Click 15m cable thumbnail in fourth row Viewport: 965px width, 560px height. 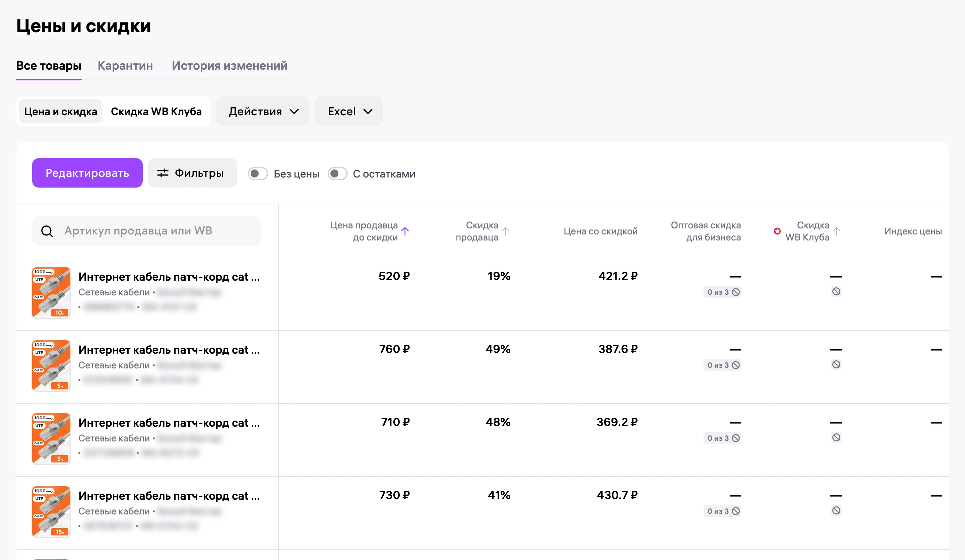[x=51, y=512]
